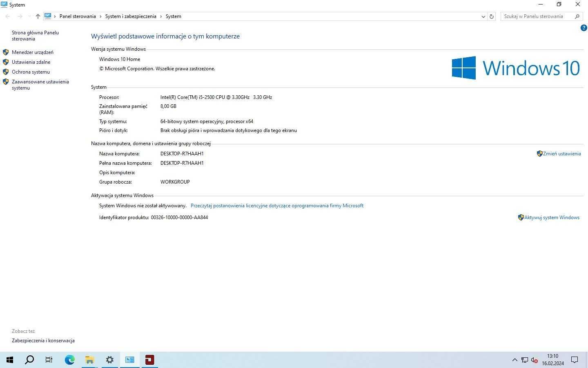Refresh the Control Panel view

492,16
